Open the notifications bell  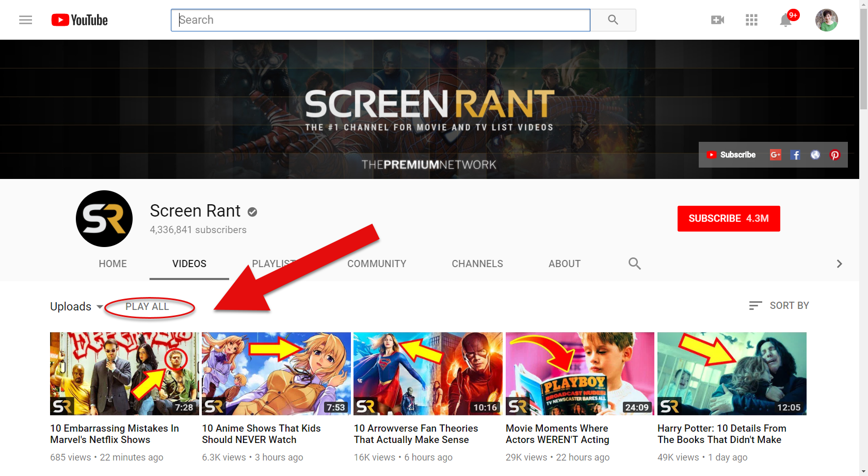point(786,20)
